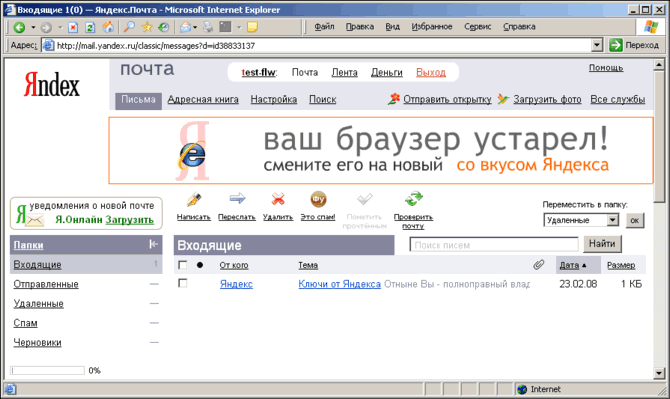Open the Forward button history dropdown arrow

point(60,27)
